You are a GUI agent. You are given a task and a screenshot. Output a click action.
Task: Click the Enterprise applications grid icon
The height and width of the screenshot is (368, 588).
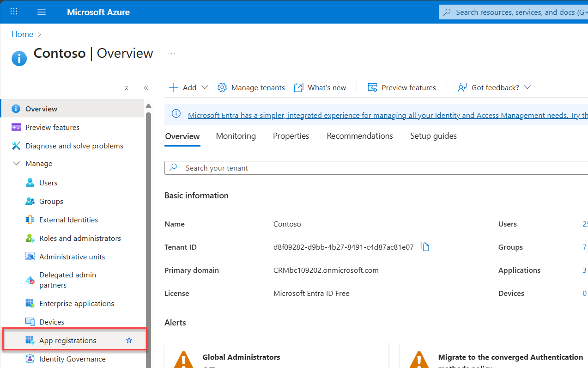click(x=30, y=303)
